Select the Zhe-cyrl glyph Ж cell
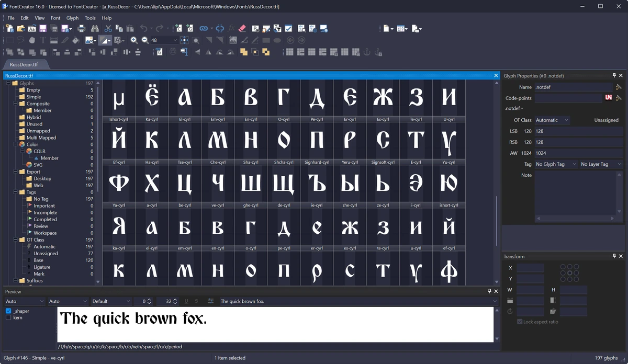 (383, 98)
